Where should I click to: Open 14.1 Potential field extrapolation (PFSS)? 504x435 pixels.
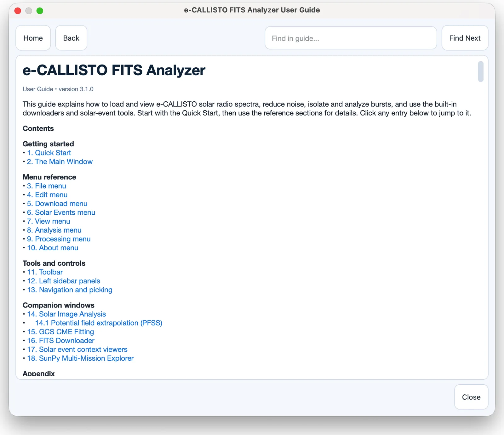99,323
